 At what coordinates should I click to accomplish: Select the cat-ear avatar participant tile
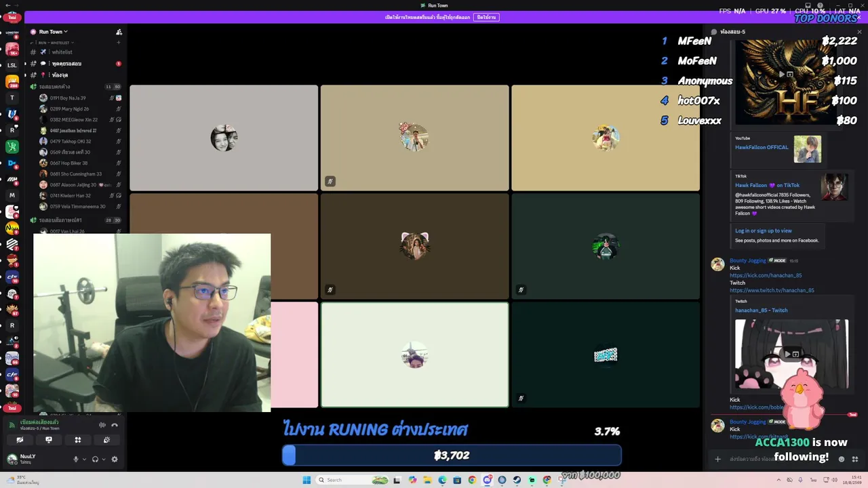pos(414,246)
